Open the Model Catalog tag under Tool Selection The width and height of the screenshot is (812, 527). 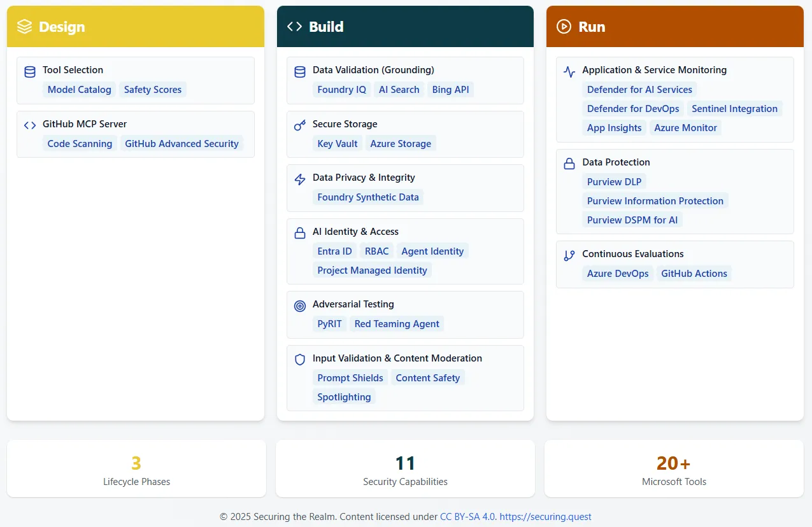coord(79,90)
